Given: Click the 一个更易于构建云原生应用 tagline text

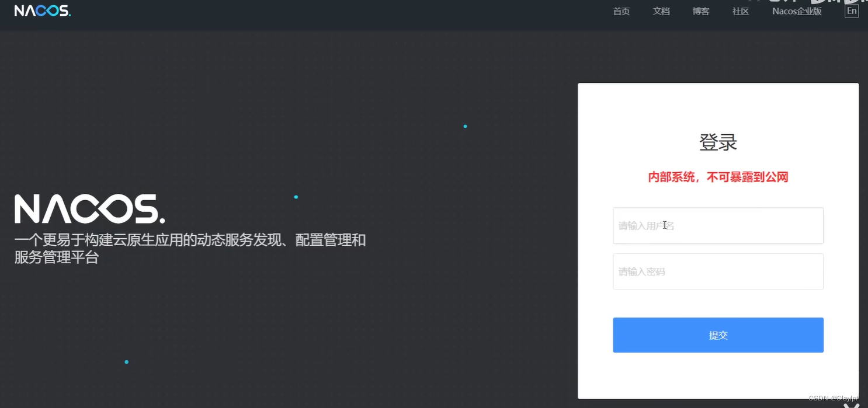Looking at the screenshot, I should 190,249.
